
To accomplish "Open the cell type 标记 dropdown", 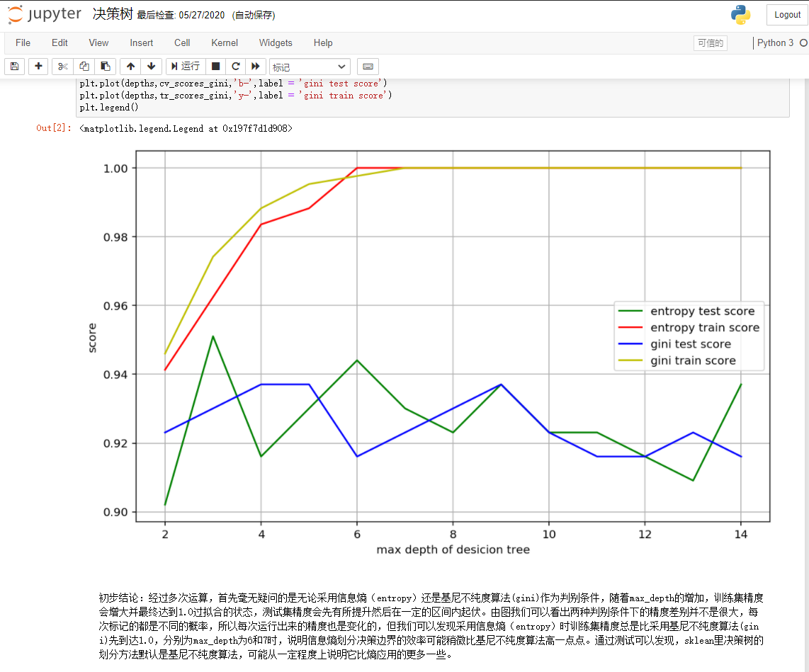I will click(x=310, y=67).
